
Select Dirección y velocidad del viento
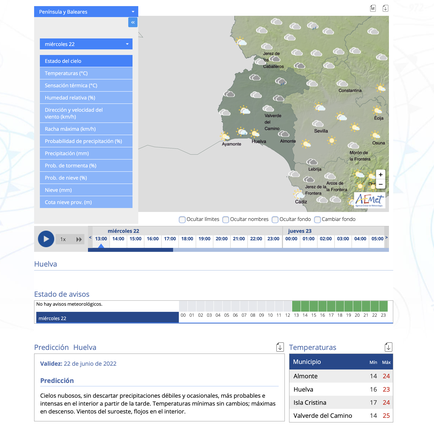pos(86,113)
